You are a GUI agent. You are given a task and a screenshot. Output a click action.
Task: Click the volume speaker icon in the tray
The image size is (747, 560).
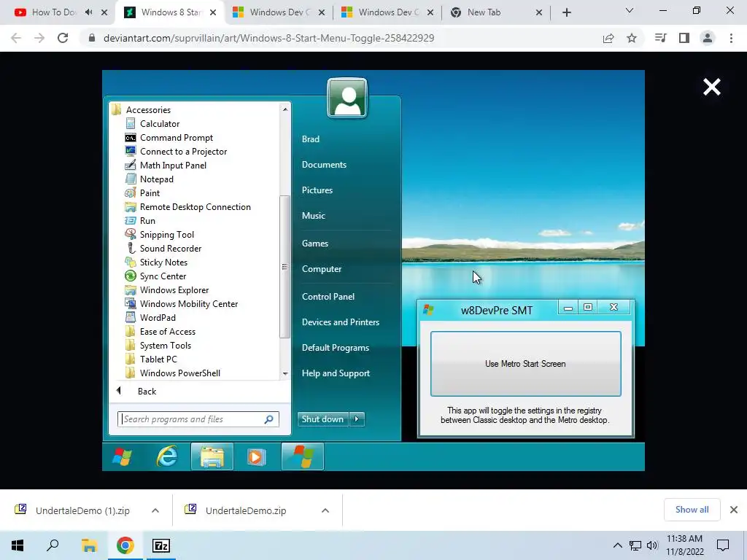click(x=652, y=545)
